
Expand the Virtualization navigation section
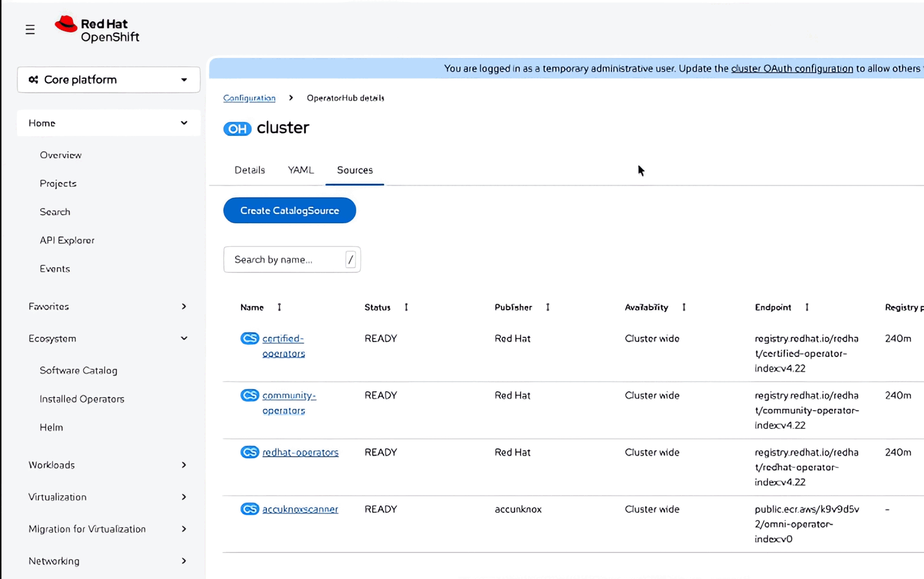[109, 497]
